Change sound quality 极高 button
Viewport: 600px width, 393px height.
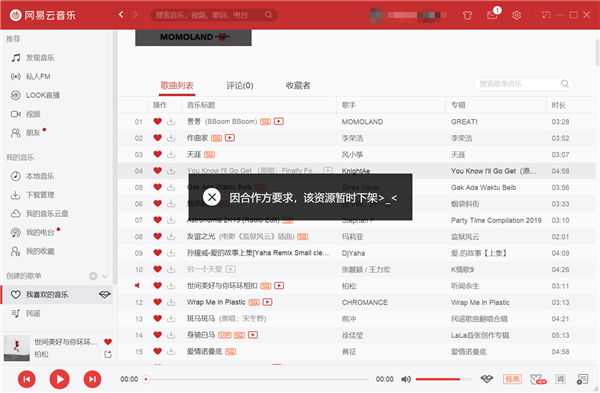coord(512,379)
